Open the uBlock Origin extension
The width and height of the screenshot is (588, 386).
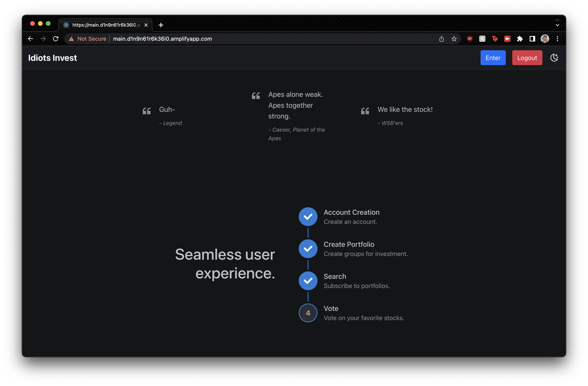pos(469,39)
